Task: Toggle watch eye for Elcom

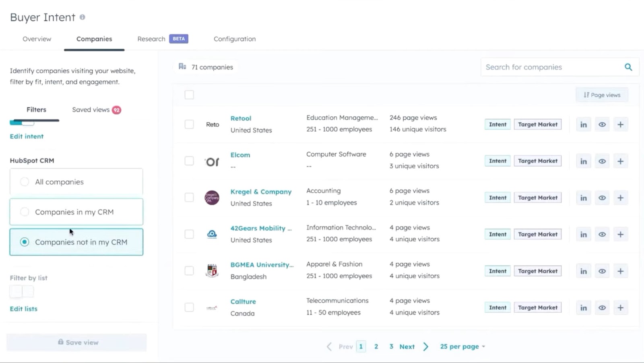Action: tap(602, 161)
